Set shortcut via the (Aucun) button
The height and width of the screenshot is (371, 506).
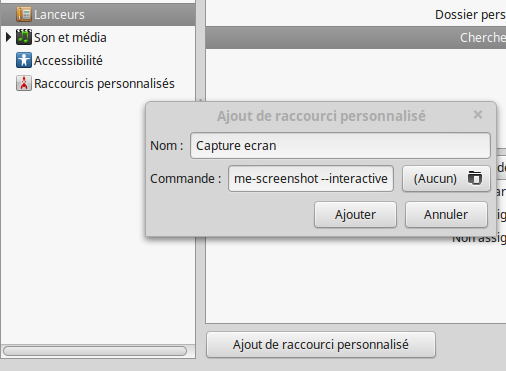[446, 179]
